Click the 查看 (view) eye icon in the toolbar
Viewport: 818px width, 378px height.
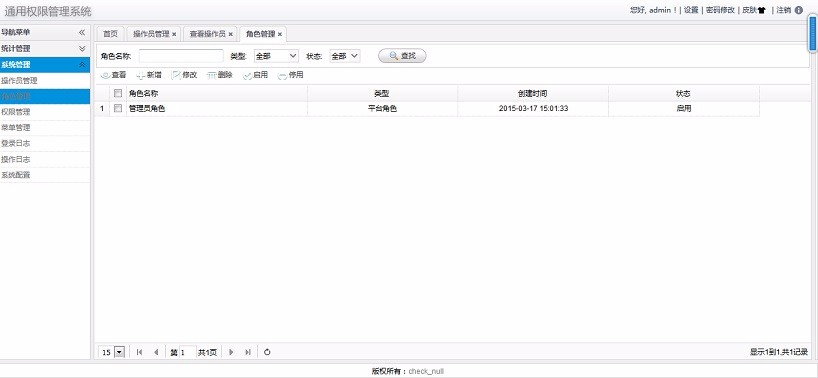coord(105,76)
